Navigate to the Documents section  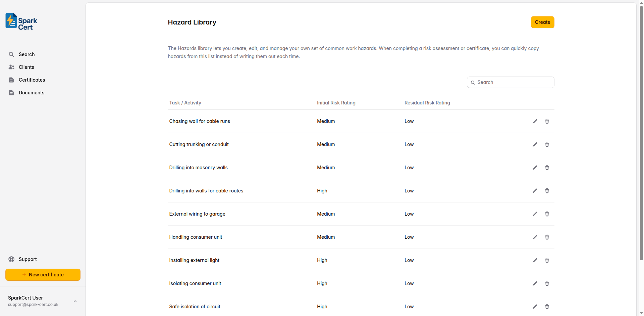coord(32,93)
